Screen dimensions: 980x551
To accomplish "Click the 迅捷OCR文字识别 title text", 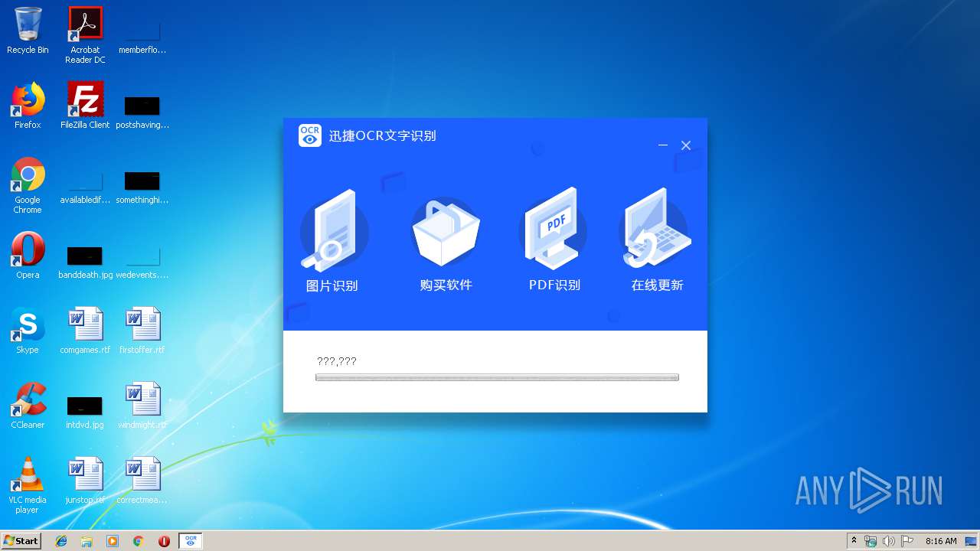I will [383, 135].
